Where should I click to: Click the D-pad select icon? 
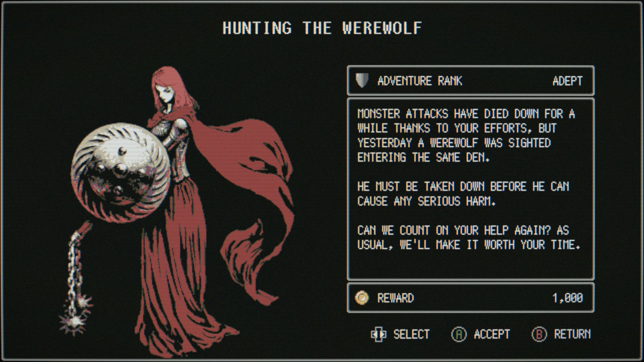[x=379, y=334]
